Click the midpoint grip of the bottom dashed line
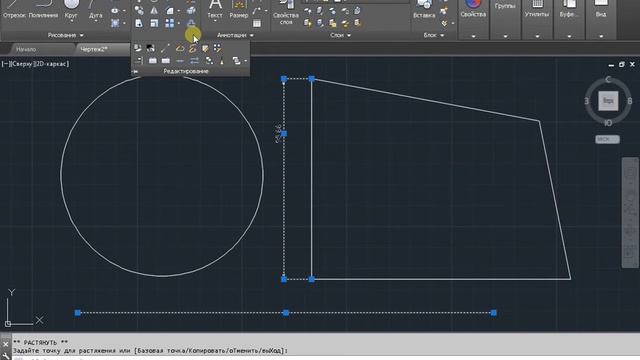Screen dimensions: 640x360 [286, 313]
